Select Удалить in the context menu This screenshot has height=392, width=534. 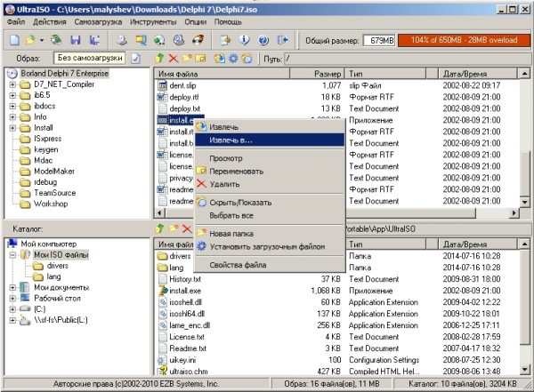click(270, 184)
